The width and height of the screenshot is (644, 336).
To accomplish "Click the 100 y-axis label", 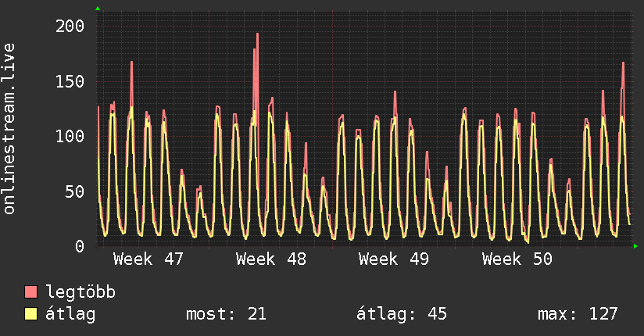I will (70, 137).
